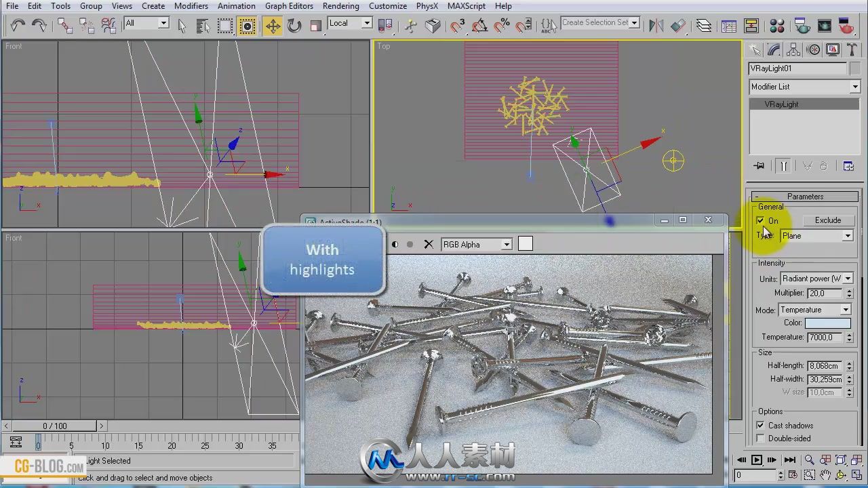The image size is (868, 488).
Task: Open the Graph Editors menu
Action: coord(289,6)
